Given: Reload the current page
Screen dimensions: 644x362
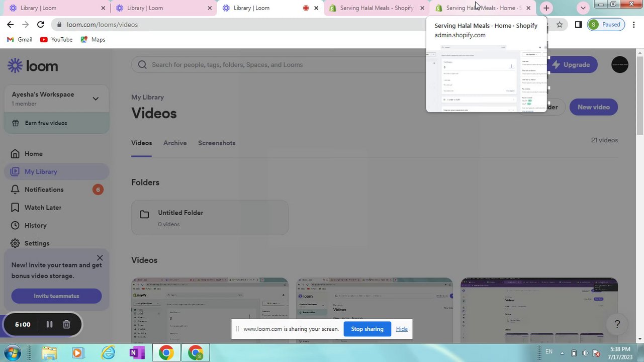Looking at the screenshot, I should coord(41,24).
